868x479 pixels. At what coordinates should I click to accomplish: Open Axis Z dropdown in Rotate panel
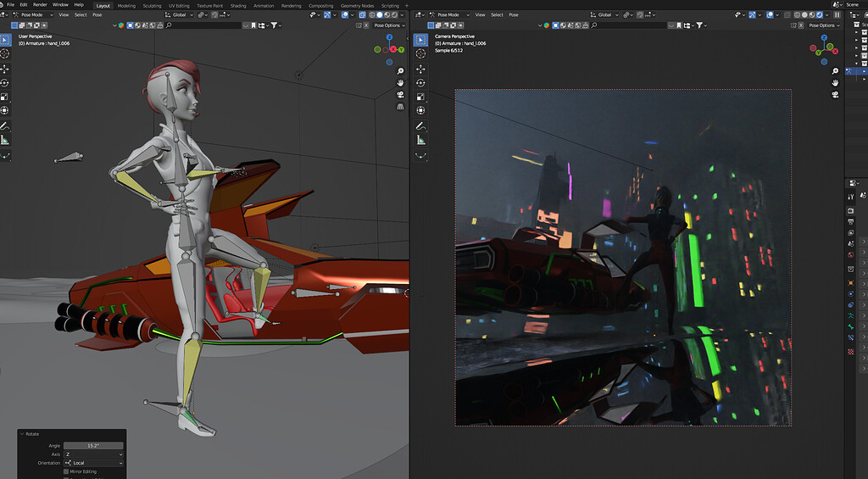[x=93, y=454]
